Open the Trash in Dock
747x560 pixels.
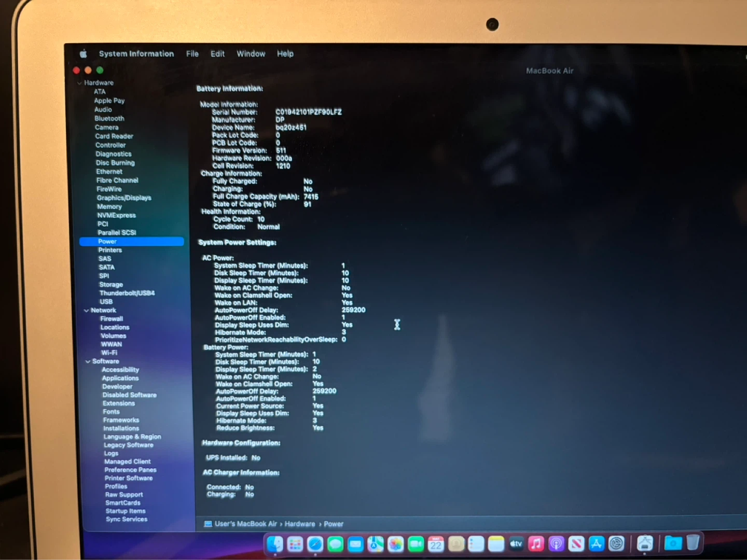pos(693,542)
